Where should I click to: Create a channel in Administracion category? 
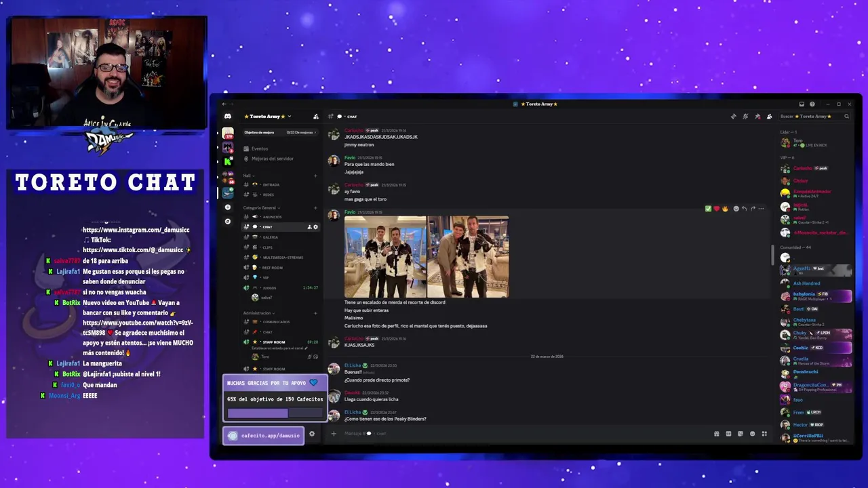(x=315, y=313)
